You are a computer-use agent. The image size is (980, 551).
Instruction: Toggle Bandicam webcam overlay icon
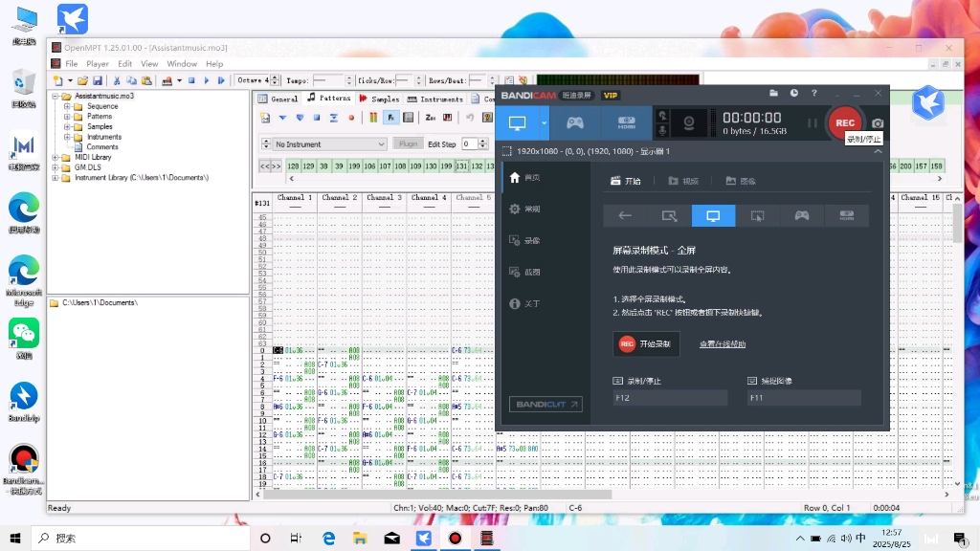point(689,123)
